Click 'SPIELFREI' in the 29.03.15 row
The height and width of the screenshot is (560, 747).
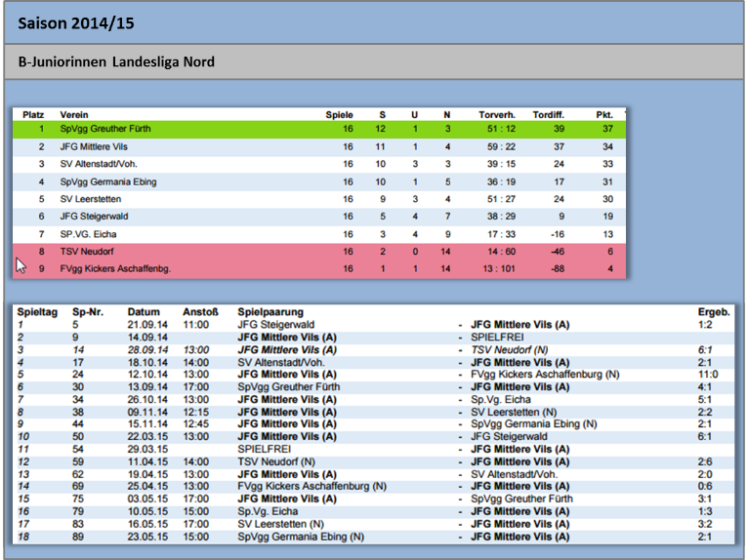(264, 449)
